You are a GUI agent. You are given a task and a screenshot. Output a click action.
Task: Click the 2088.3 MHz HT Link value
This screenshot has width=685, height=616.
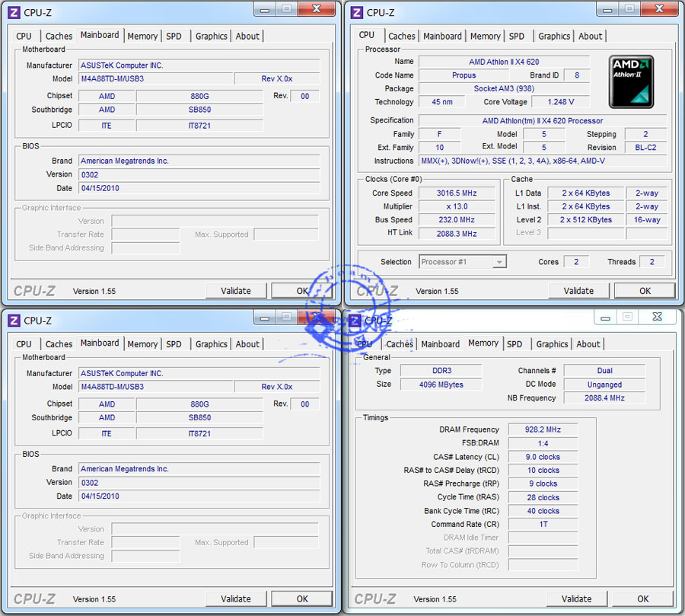tap(457, 234)
